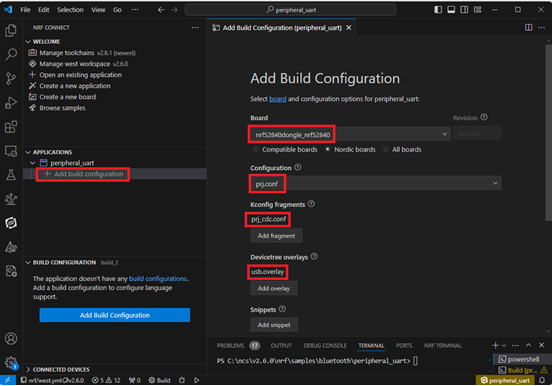Open the new terminal launch profile dropdown
Image resolution: width=552 pixels, height=386 pixels.
pos(504,345)
